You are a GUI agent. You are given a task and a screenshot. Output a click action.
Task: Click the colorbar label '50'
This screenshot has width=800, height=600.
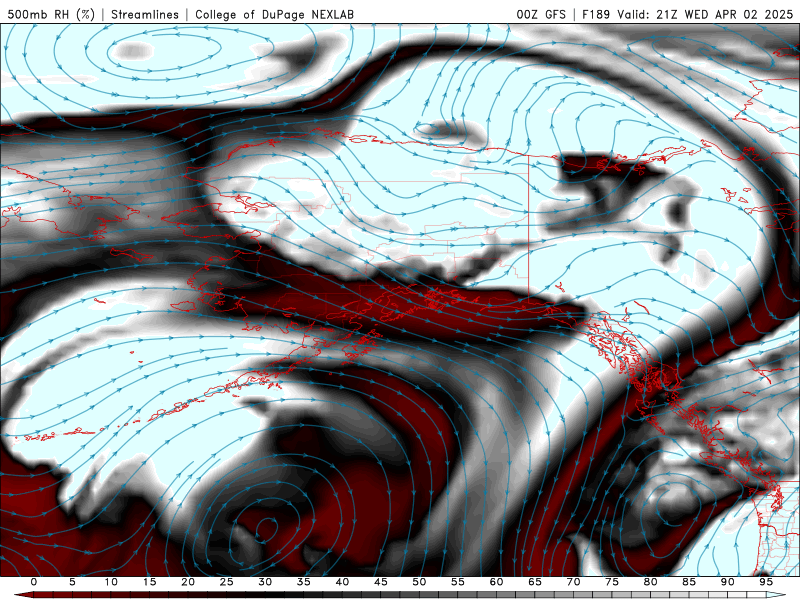pyautogui.click(x=419, y=582)
